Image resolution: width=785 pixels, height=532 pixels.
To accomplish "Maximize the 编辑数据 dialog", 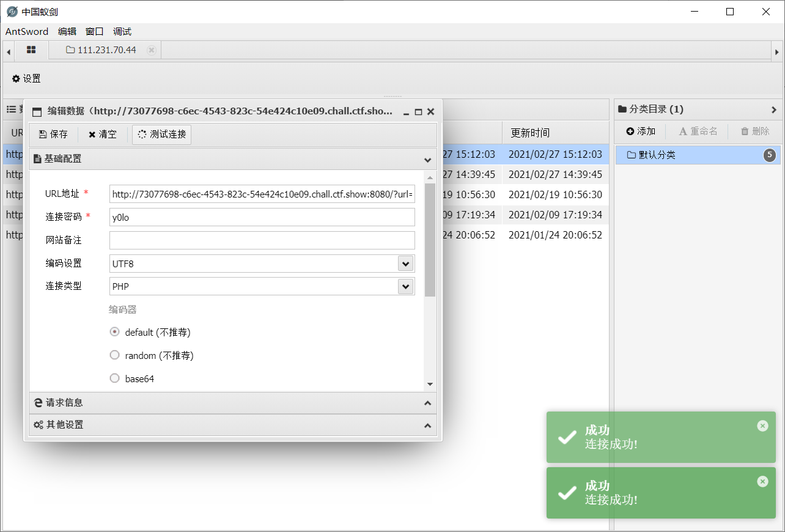I will [419, 112].
